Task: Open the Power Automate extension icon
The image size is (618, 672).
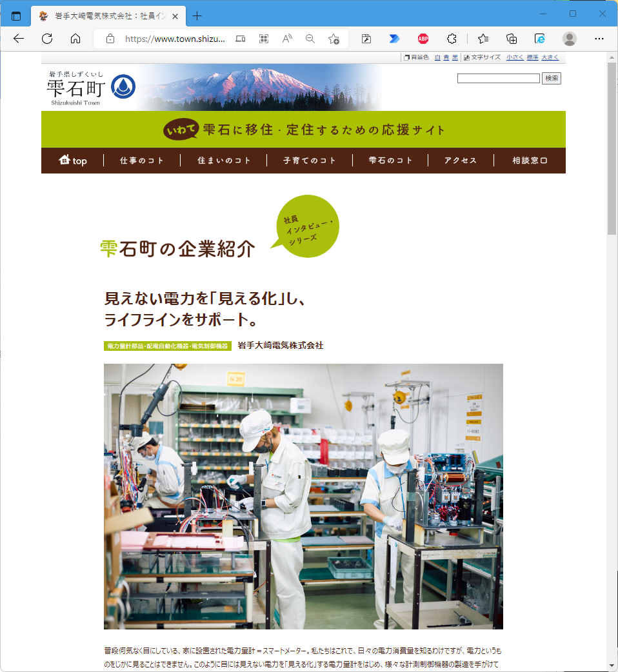Action: pyautogui.click(x=394, y=39)
